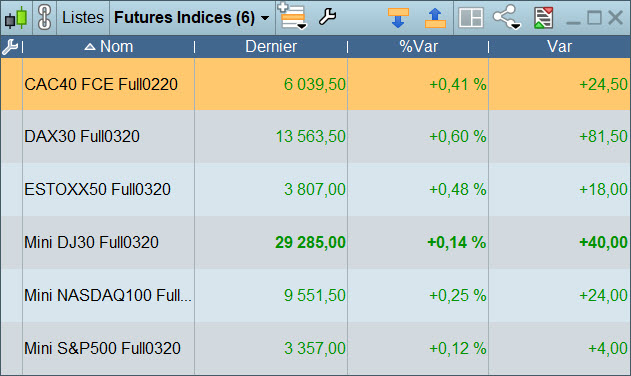Maximize the list window

pos(594,18)
